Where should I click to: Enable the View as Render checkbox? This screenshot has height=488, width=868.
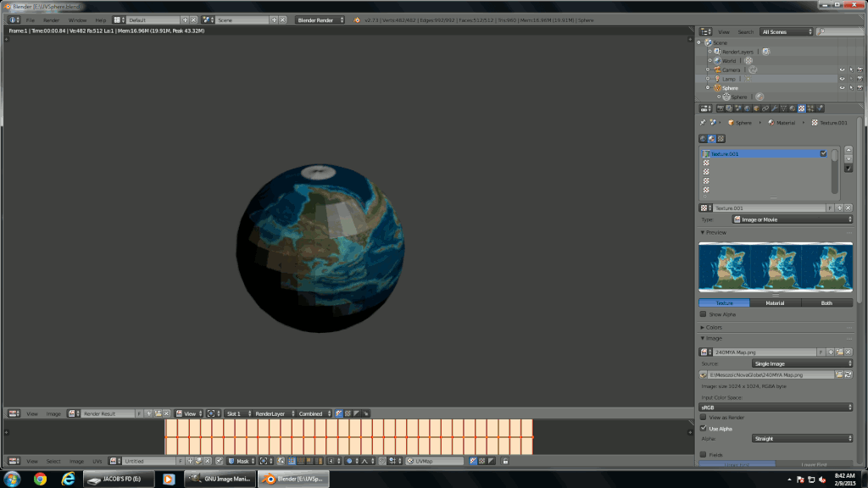point(703,418)
